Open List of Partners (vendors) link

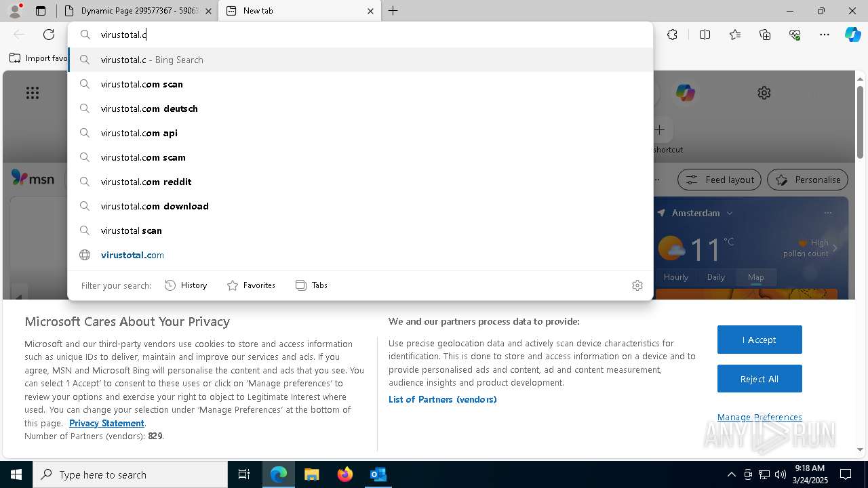[x=442, y=399]
